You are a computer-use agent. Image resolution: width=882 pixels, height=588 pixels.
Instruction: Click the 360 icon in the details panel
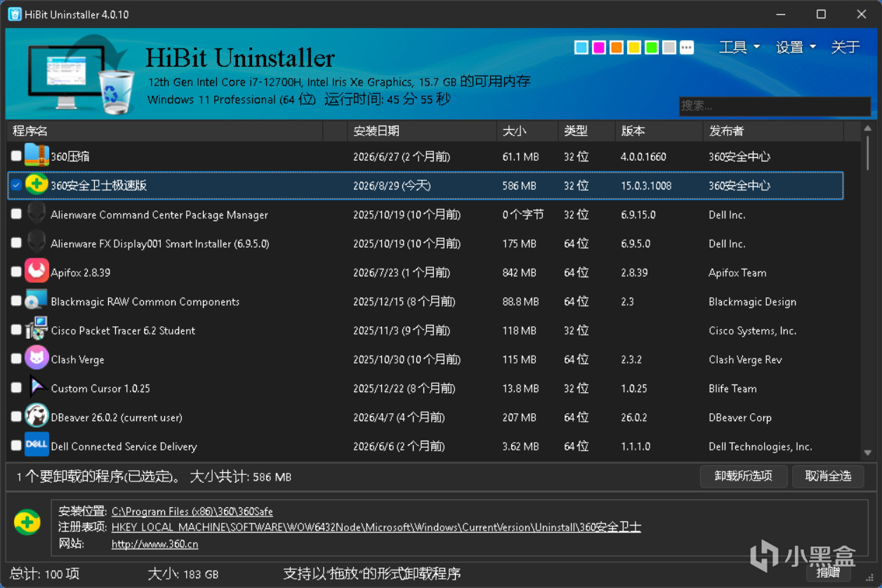(27, 523)
